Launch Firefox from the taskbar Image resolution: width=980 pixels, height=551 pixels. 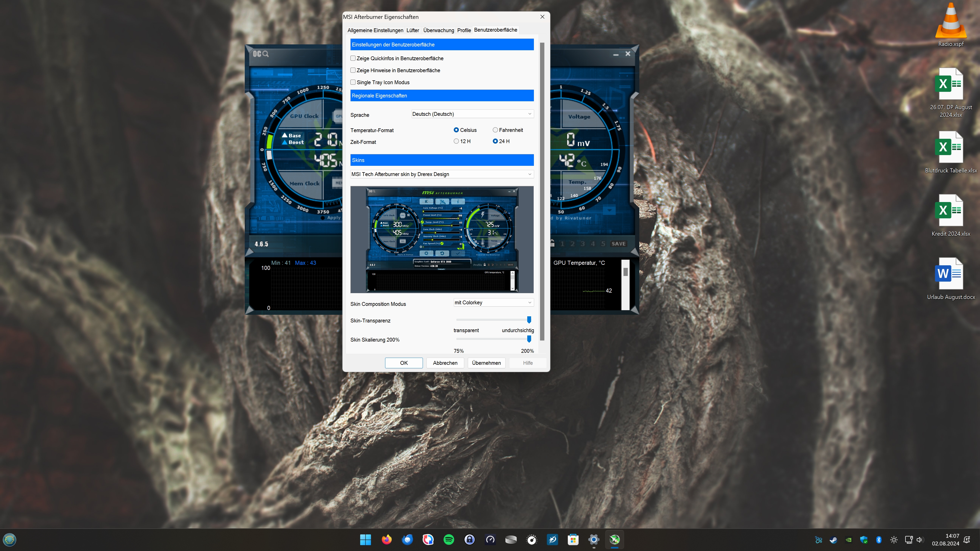pos(387,540)
